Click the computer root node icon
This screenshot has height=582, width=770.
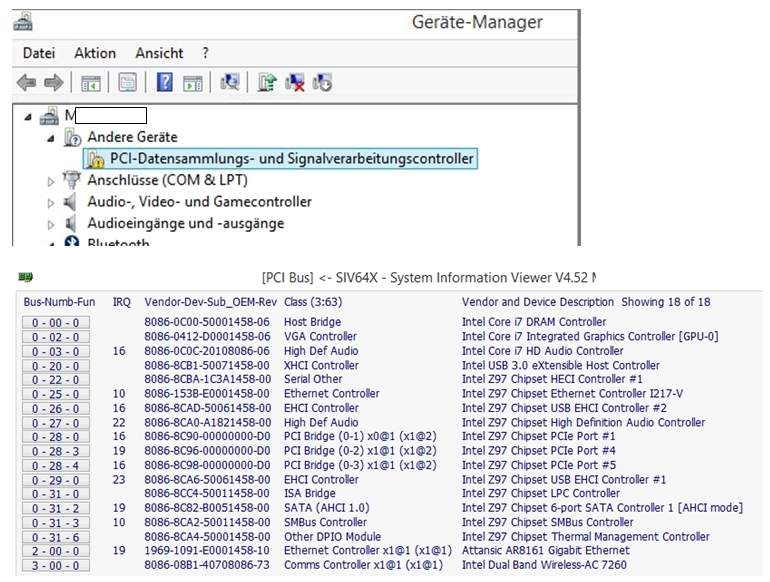tap(49, 116)
